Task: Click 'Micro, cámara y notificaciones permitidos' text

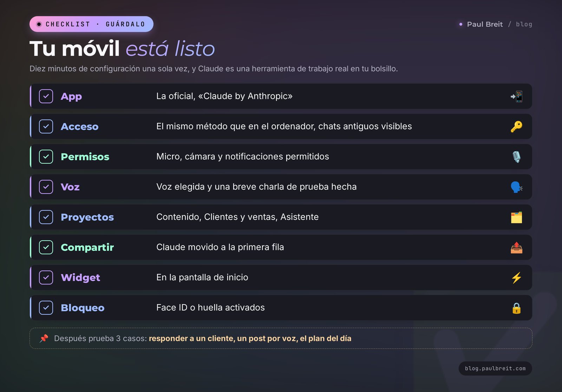Action: [x=243, y=157]
